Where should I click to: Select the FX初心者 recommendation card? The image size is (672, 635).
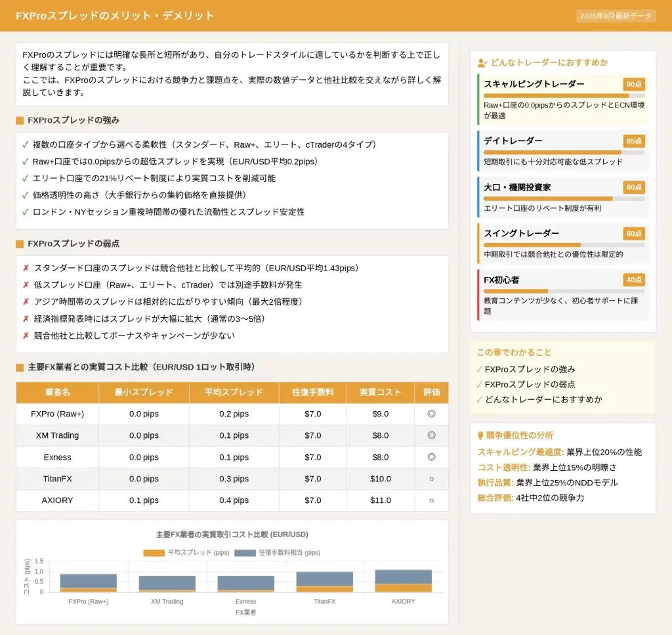pos(563,294)
